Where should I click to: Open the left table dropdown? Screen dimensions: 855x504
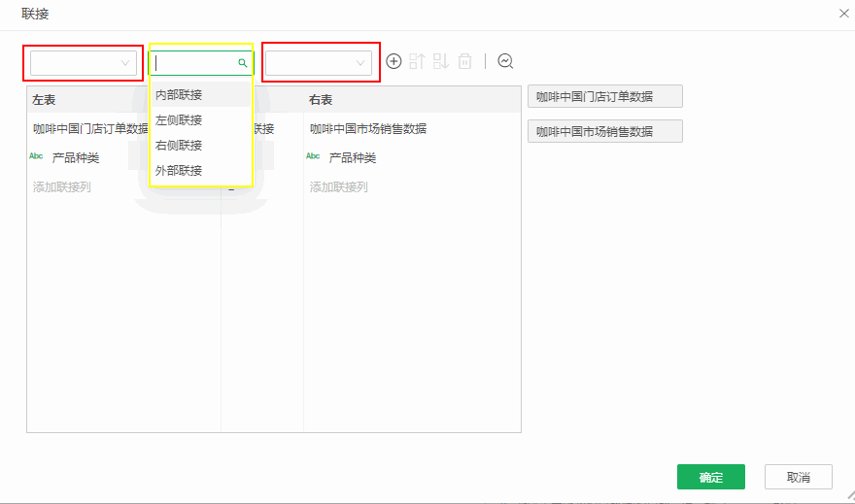[82, 63]
